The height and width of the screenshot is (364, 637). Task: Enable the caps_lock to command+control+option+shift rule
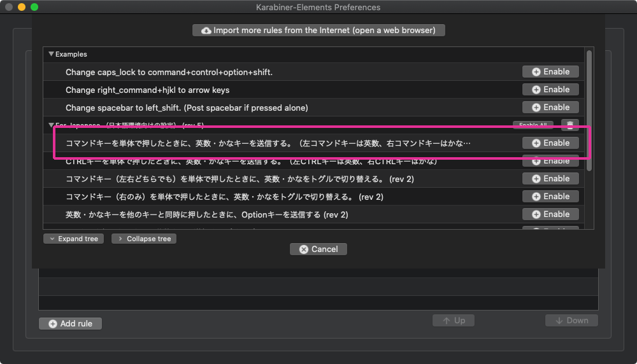[x=550, y=72]
